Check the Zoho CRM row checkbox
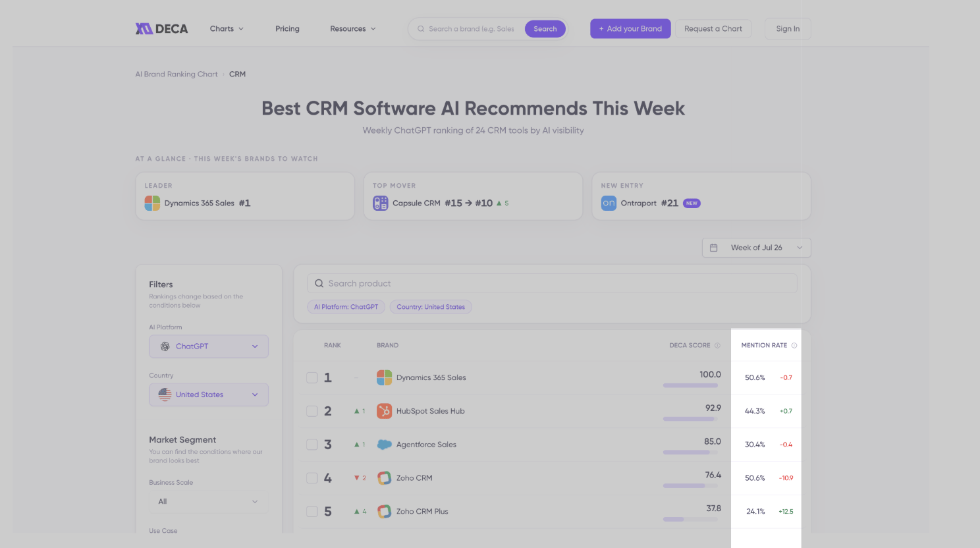980x548 pixels. [312, 478]
